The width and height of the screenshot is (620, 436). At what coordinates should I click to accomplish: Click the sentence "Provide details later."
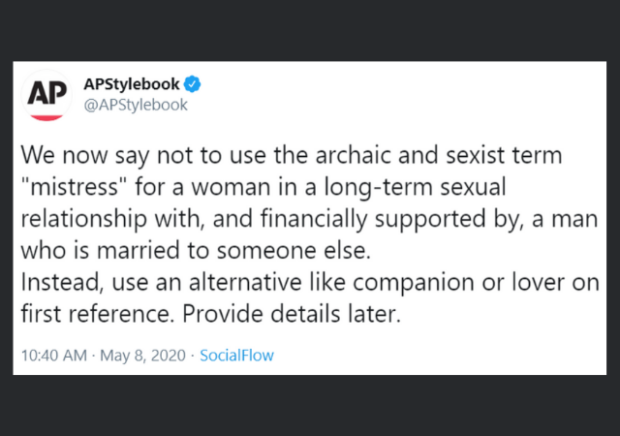291,314
